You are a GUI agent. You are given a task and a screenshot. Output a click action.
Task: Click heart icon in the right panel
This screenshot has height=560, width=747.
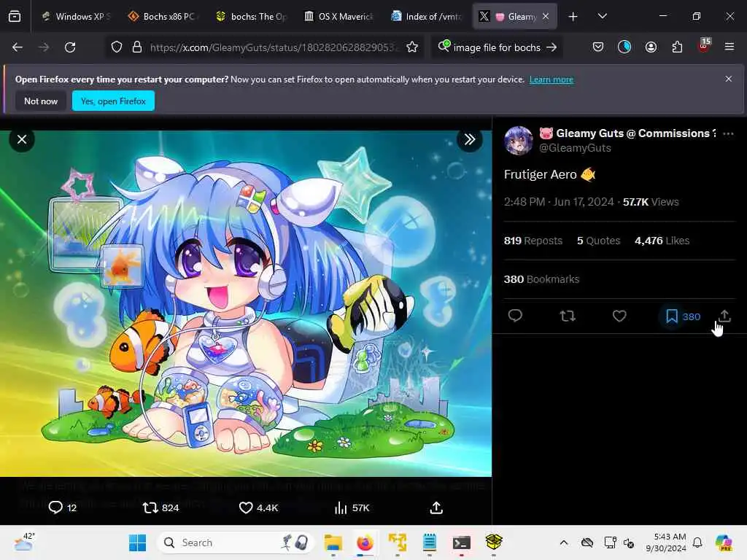coord(619,316)
